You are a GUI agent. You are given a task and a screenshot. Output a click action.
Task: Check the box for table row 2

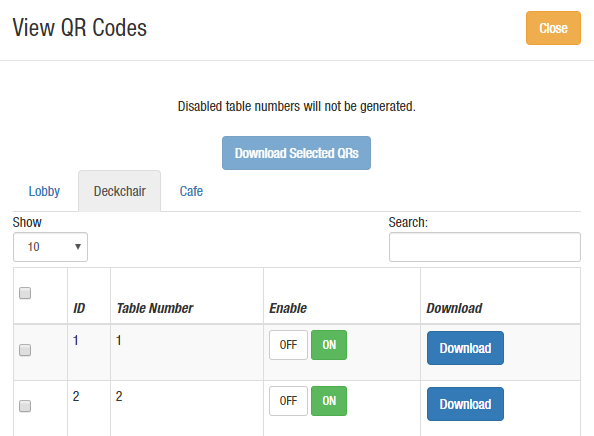coord(25,406)
